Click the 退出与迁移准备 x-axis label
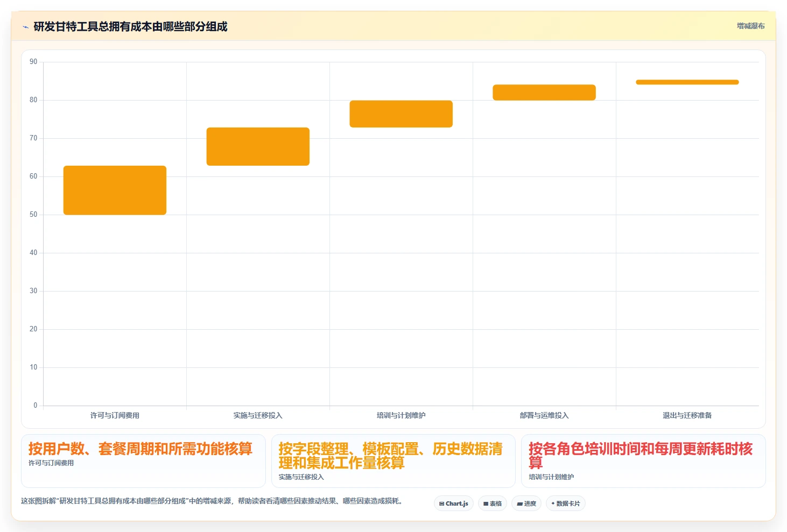The width and height of the screenshot is (787, 532). [x=687, y=415]
